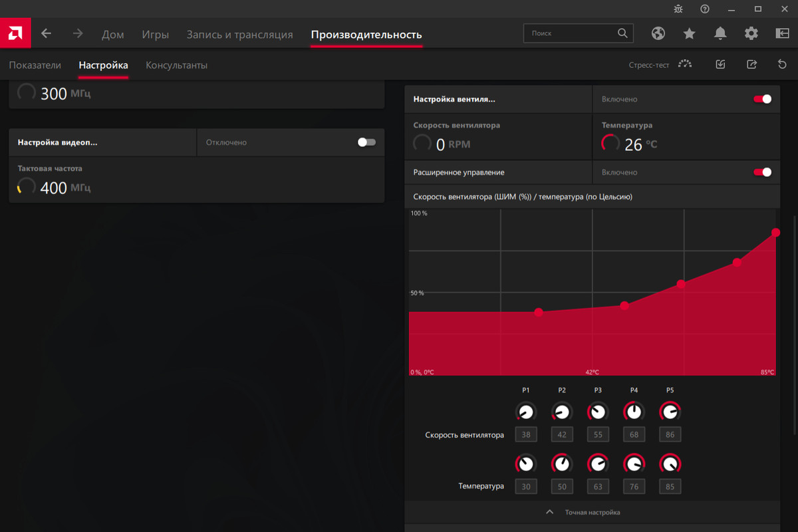Open favorites star icon

tap(689, 33)
